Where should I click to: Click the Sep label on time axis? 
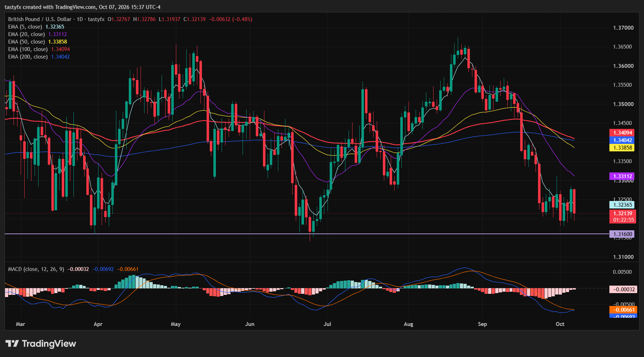click(x=482, y=324)
